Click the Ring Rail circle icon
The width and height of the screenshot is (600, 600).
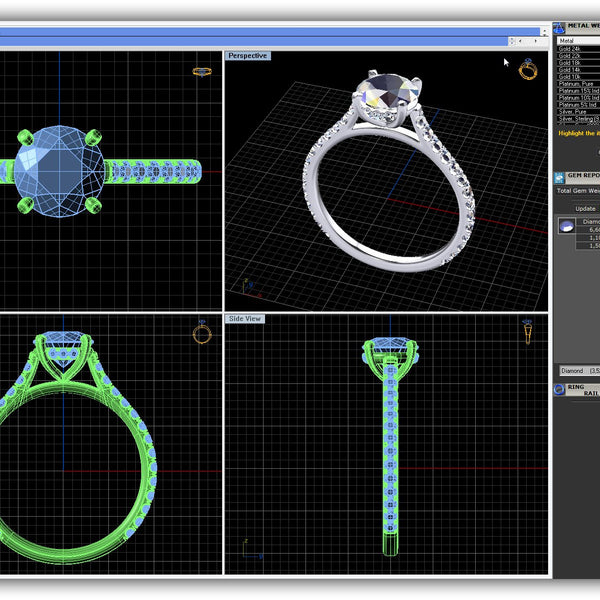pyautogui.click(x=560, y=389)
